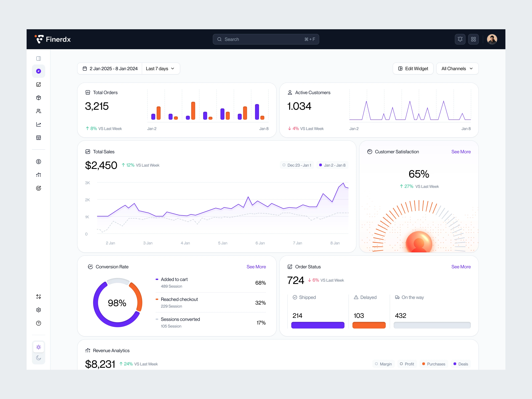
Task: Switch to dark mode moon toggle
Action: click(x=38, y=358)
